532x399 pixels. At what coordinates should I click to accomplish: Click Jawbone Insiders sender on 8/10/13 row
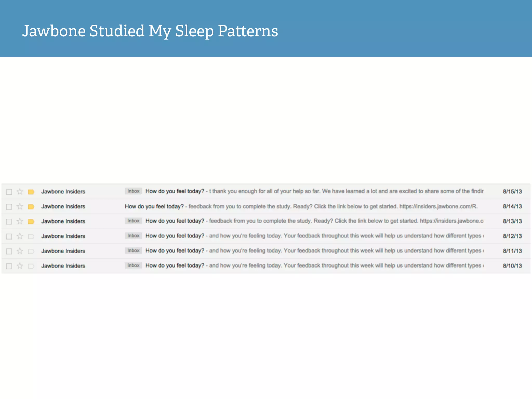tap(63, 266)
